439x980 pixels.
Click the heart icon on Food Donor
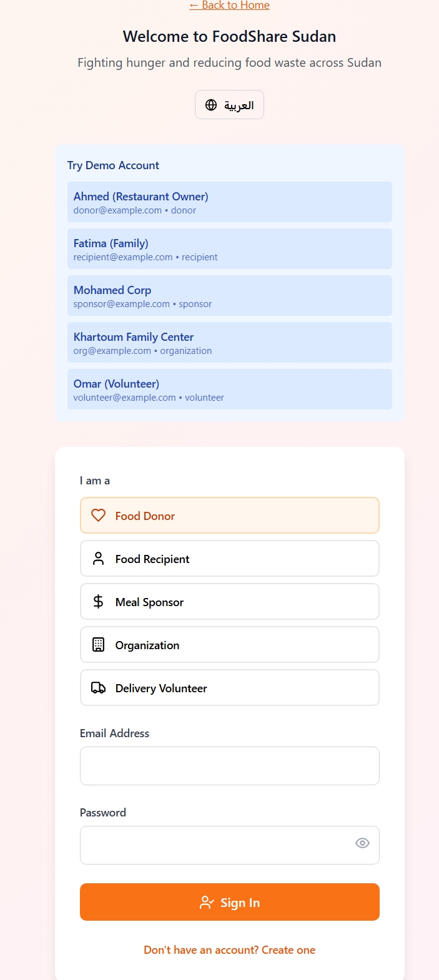(98, 515)
